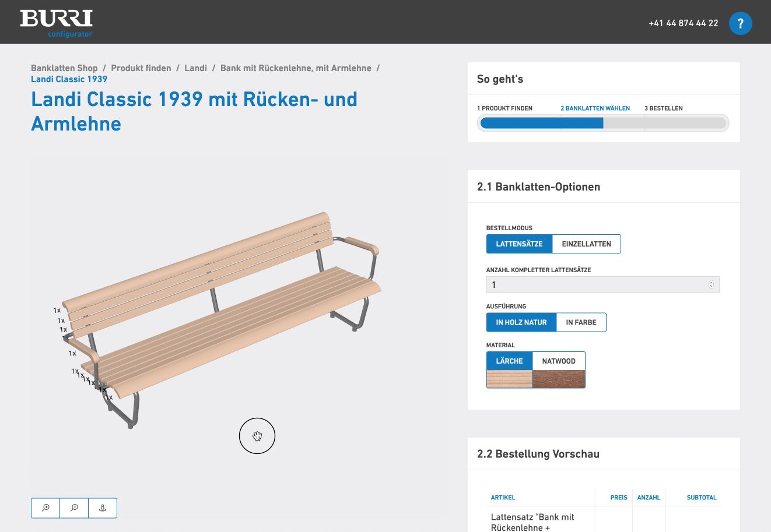Select Lattensätze order mode
The width and height of the screenshot is (771, 532).
[x=519, y=244]
